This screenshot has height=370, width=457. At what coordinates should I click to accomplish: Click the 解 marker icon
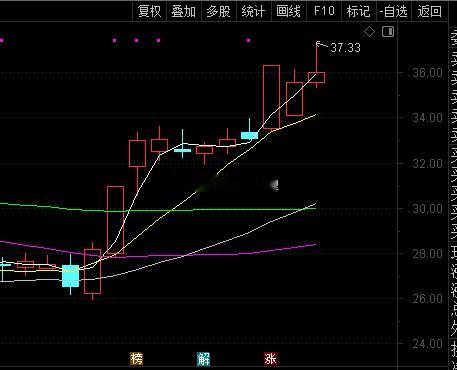203,359
